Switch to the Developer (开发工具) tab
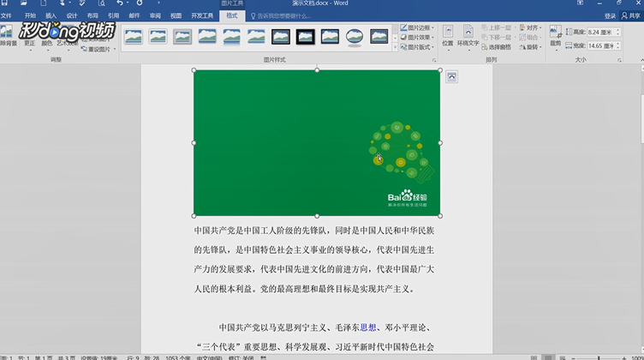Image resolution: width=644 pixels, height=360 pixels. click(x=202, y=15)
